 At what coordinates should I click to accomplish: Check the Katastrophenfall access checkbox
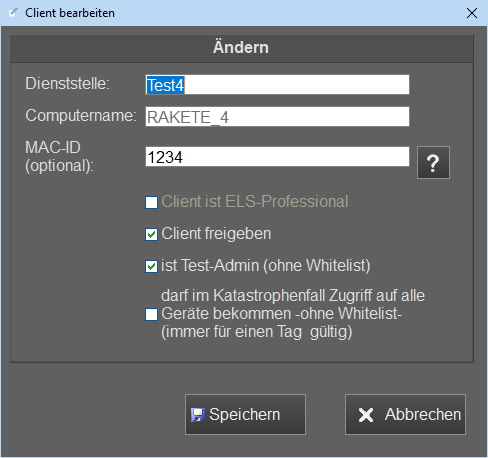pyautogui.click(x=151, y=314)
